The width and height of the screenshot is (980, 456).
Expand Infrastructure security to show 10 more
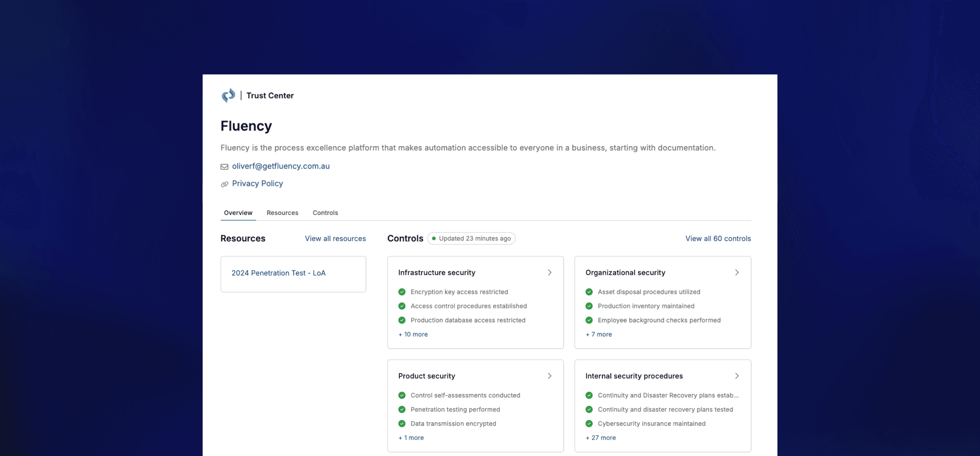[412, 333]
